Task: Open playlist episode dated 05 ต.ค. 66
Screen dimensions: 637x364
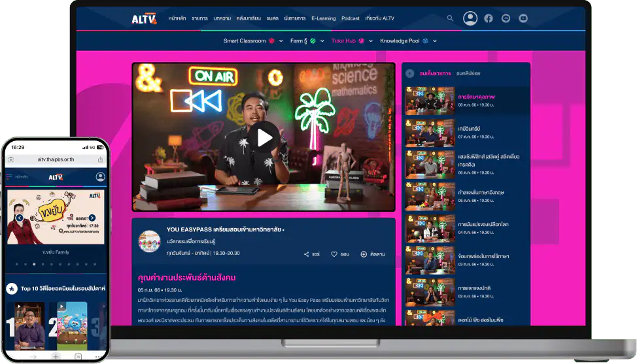Action: pos(467,197)
